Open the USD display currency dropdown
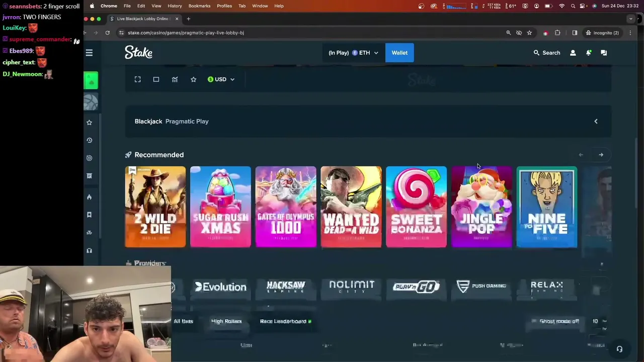The image size is (644, 362). (x=221, y=79)
